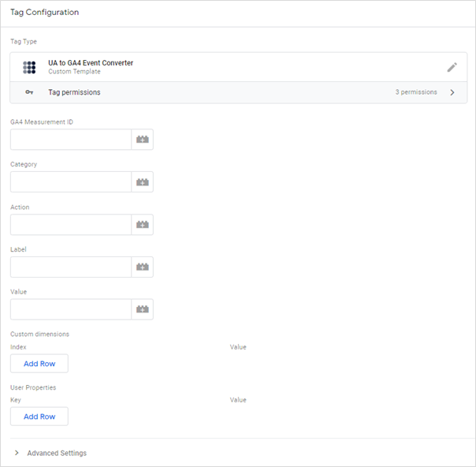Viewport: 476px width, 467px height.
Task: Add Row under User Properties
Action: click(x=39, y=417)
